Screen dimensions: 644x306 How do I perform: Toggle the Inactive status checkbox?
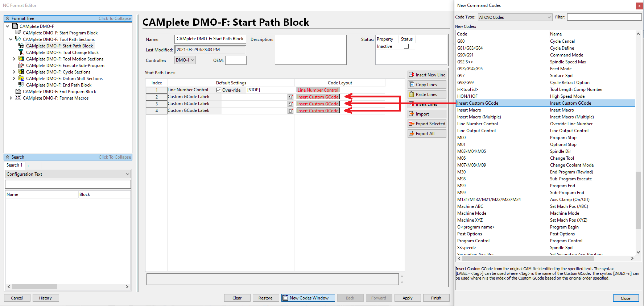[406, 46]
